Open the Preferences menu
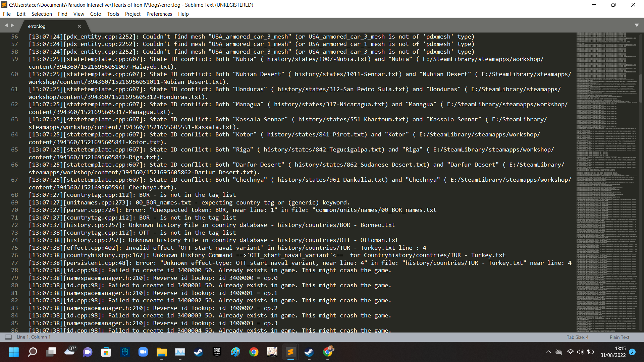Screen dimensions: 644x362 click(159, 14)
